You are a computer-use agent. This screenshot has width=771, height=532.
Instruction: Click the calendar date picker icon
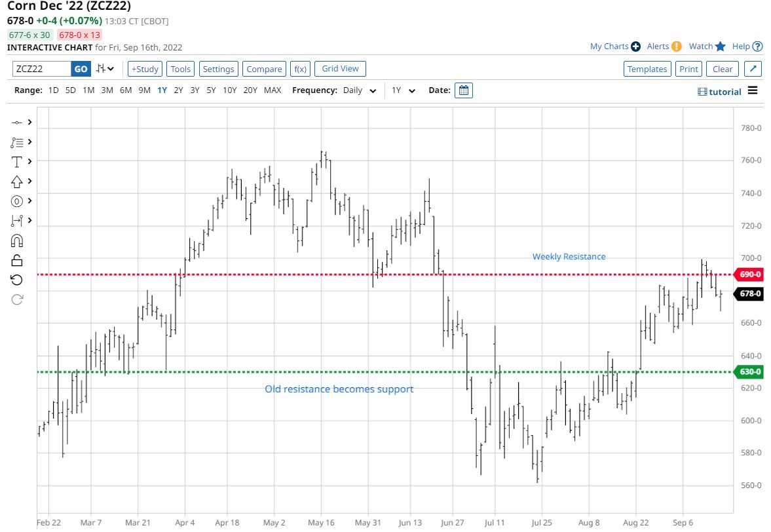463,90
